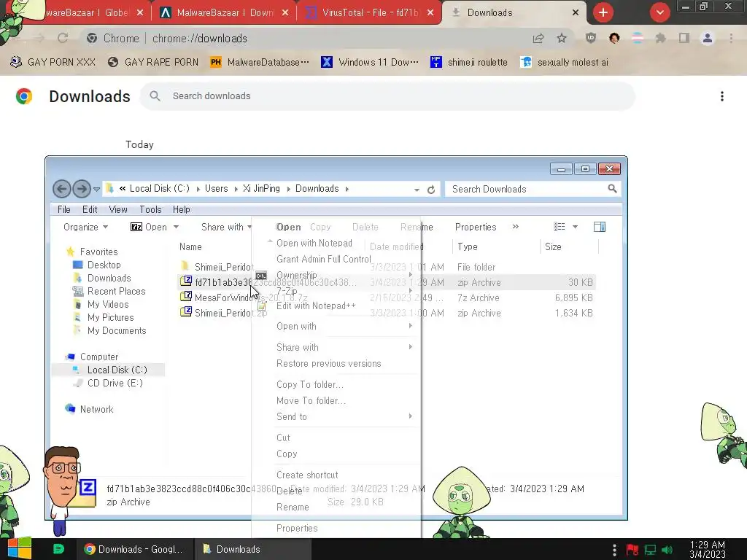This screenshot has width=747, height=560.
Task: Click Local Disk (C:) in the address breadcrumb
Action: (160, 189)
